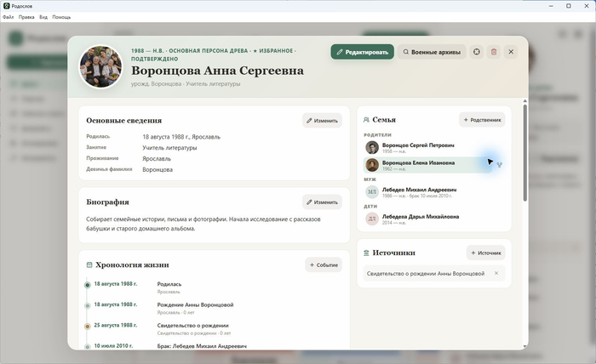Click the dialog's vertical scrollbar
The height and width of the screenshot is (364, 596).
(525, 152)
